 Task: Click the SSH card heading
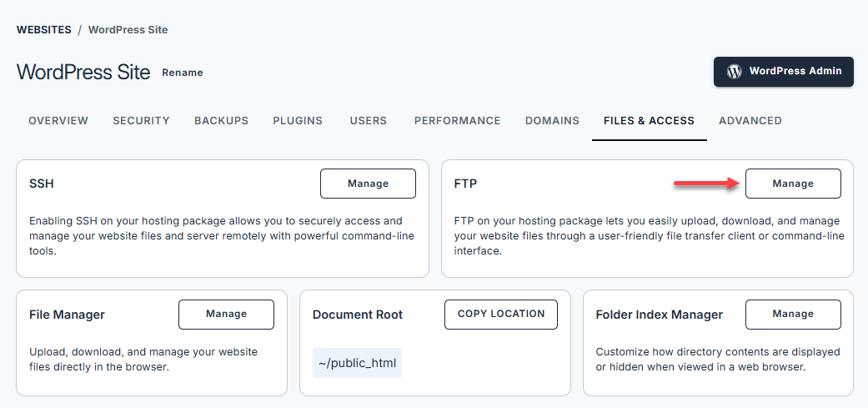pos(42,184)
